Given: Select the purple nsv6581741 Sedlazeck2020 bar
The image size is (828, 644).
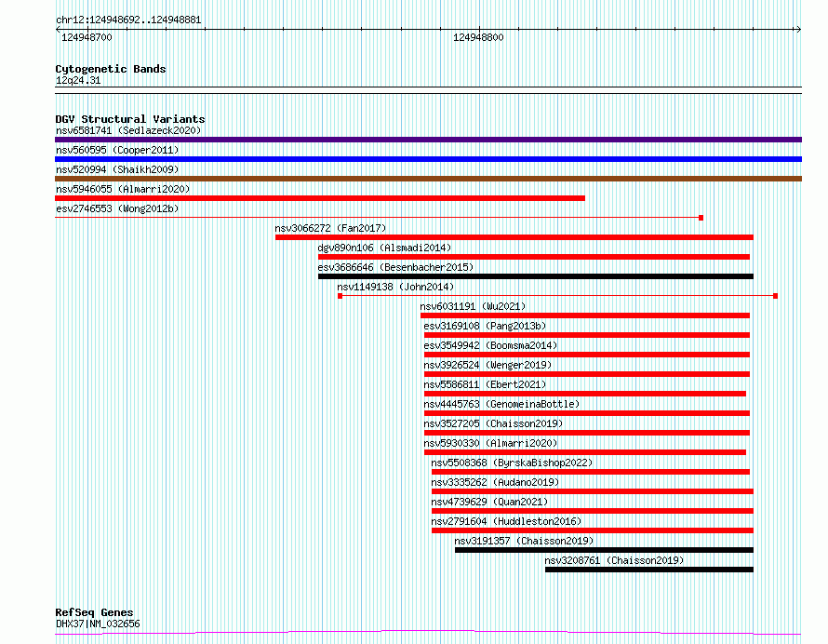Looking at the screenshot, I should [428, 140].
